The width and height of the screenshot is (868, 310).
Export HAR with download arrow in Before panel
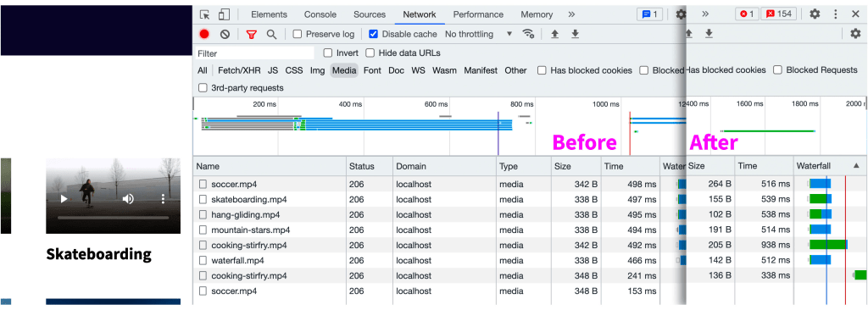[576, 34]
